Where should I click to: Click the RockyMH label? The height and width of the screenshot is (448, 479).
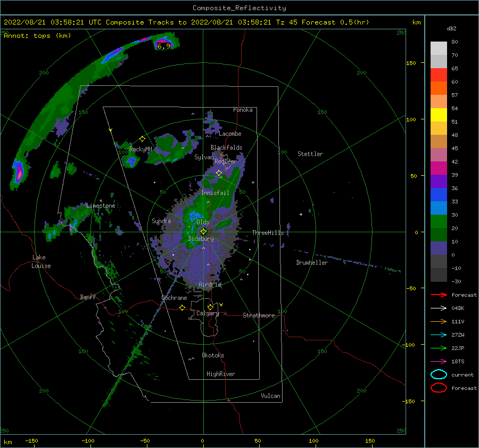coord(141,149)
